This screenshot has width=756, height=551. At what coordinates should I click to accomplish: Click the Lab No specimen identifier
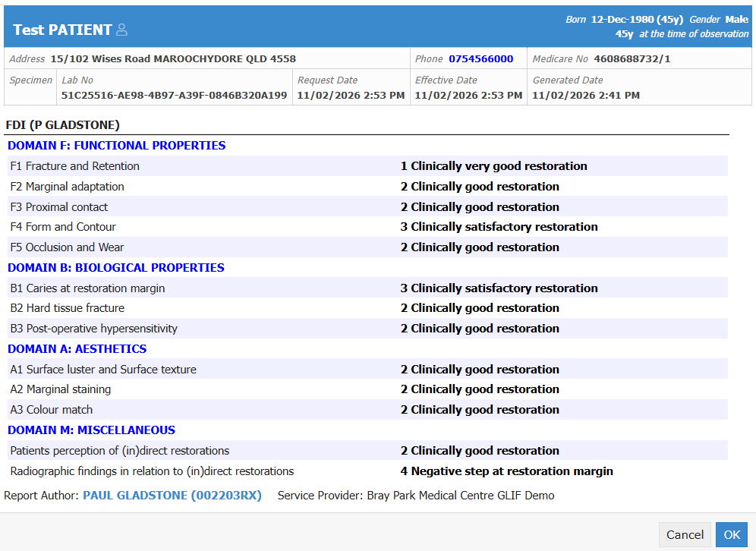(x=174, y=96)
